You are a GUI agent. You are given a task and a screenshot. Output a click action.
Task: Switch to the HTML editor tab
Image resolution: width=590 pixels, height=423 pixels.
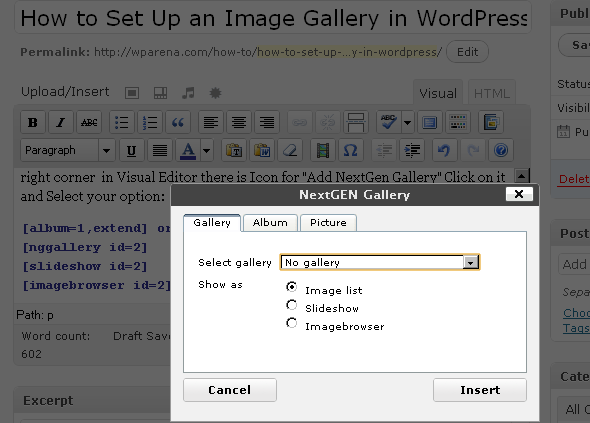click(491, 93)
